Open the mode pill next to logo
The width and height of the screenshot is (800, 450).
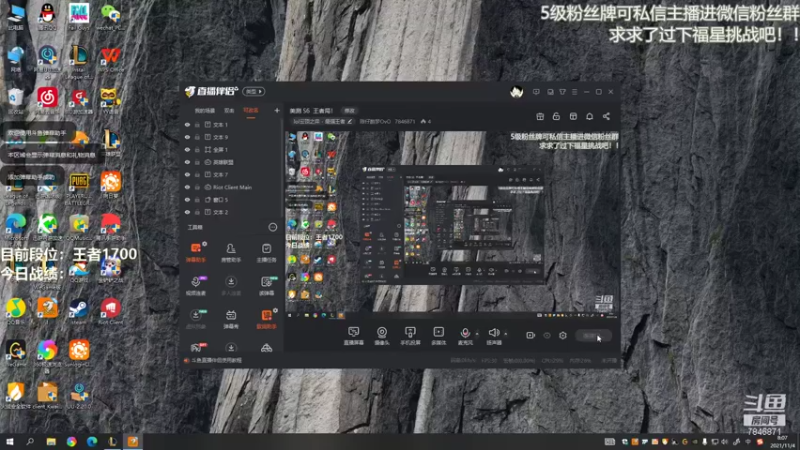tap(254, 91)
